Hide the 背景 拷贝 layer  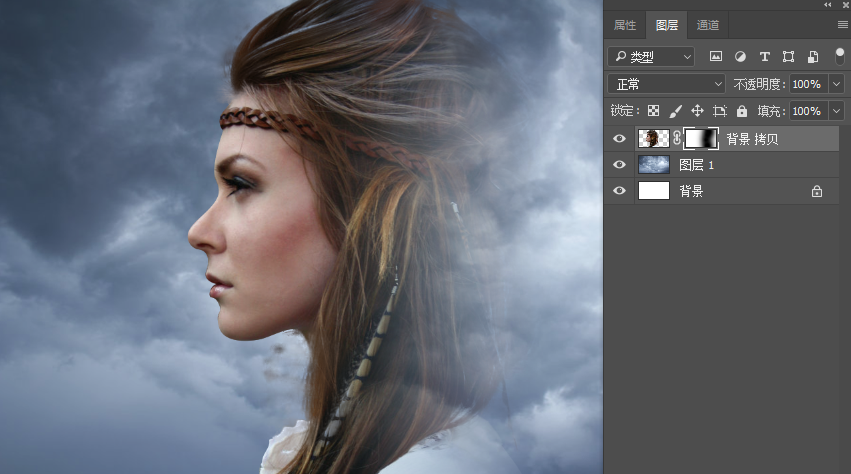619,139
